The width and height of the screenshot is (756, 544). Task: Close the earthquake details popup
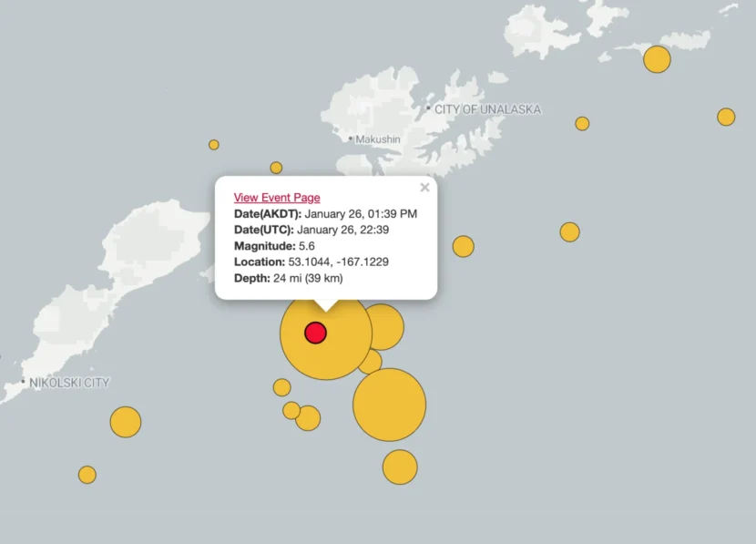tap(424, 188)
